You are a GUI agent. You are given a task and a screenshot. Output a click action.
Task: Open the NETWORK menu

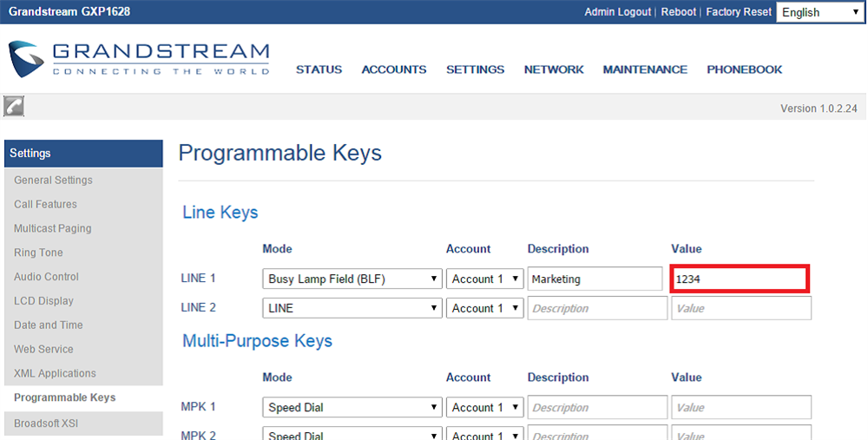click(554, 69)
